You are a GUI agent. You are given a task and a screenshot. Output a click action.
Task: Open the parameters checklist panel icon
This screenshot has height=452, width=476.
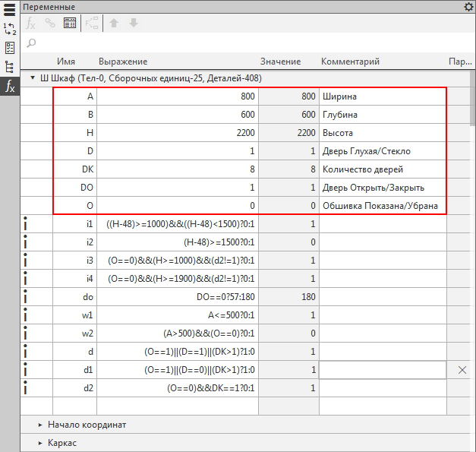(x=9, y=47)
